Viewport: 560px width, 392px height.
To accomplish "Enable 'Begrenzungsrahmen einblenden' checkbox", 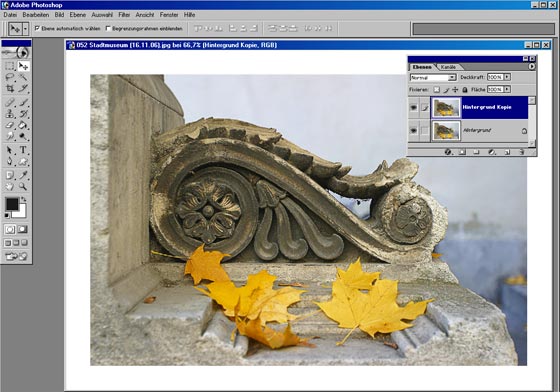I will pyautogui.click(x=108, y=28).
